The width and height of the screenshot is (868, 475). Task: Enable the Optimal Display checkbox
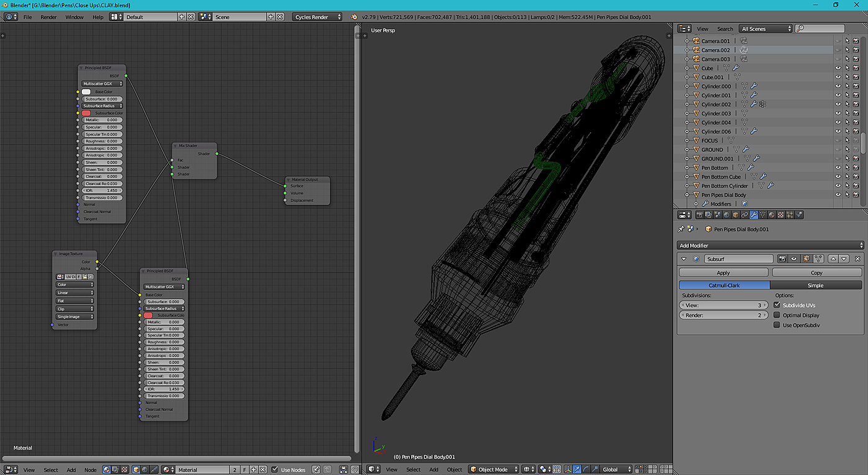pyautogui.click(x=777, y=315)
